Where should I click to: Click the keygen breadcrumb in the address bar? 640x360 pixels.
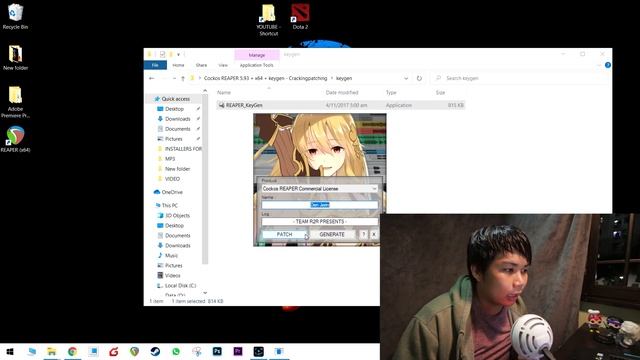(344, 78)
